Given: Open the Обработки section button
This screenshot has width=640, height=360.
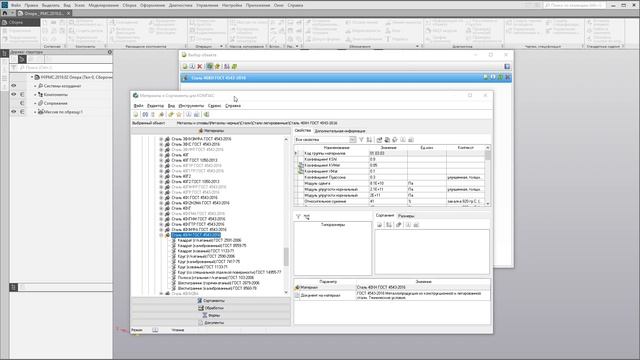Looking at the screenshot, I should (211, 308).
